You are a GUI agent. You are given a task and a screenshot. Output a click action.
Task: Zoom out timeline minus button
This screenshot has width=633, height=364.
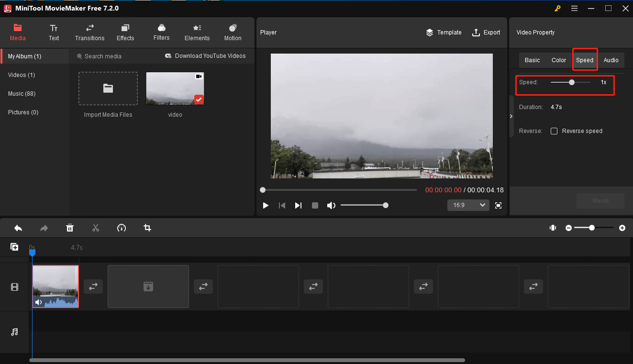568,228
